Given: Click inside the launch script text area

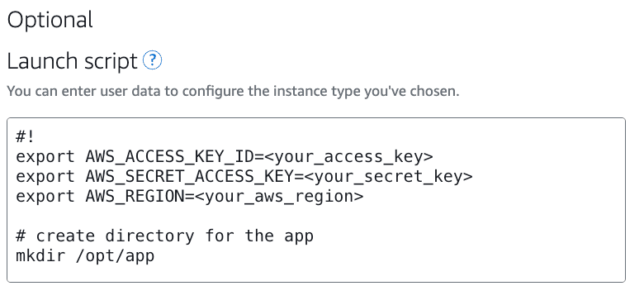Looking at the screenshot, I should (x=316, y=200).
